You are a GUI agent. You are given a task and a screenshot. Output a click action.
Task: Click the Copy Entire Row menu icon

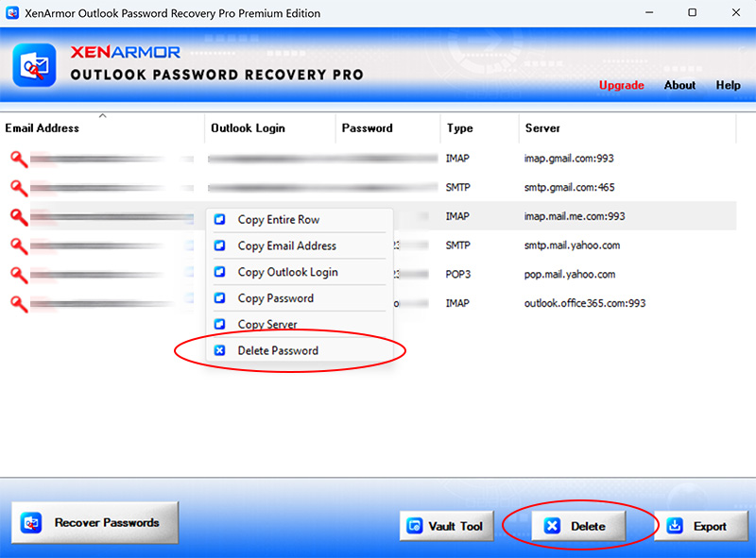[x=219, y=219]
